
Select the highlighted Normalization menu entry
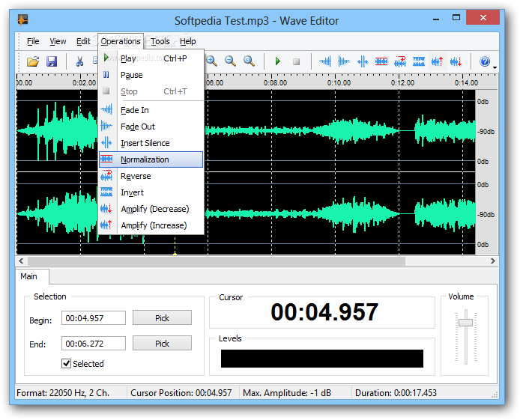pyautogui.click(x=151, y=159)
